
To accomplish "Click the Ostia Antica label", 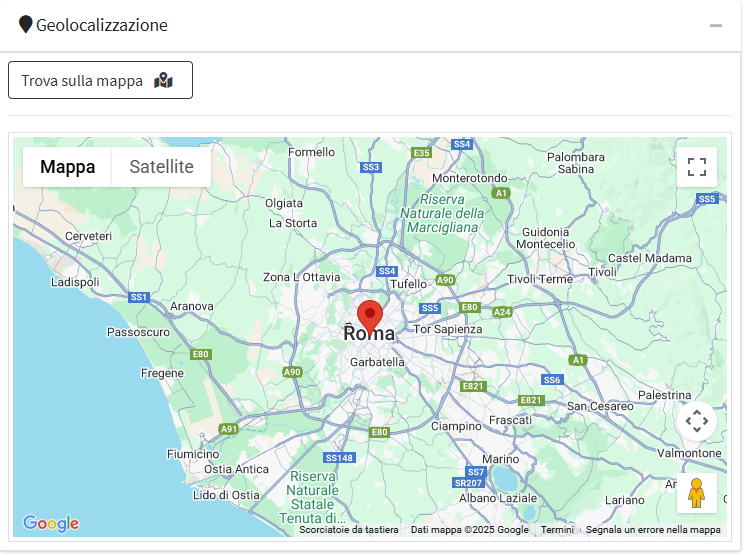I will pyautogui.click(x=236, y=469).
